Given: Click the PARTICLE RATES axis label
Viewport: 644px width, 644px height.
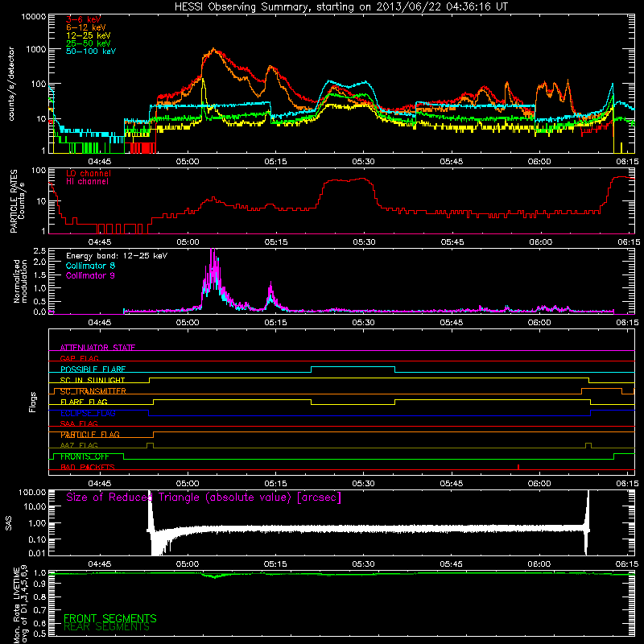Looking at the screenshot, I should coord(17,200).
